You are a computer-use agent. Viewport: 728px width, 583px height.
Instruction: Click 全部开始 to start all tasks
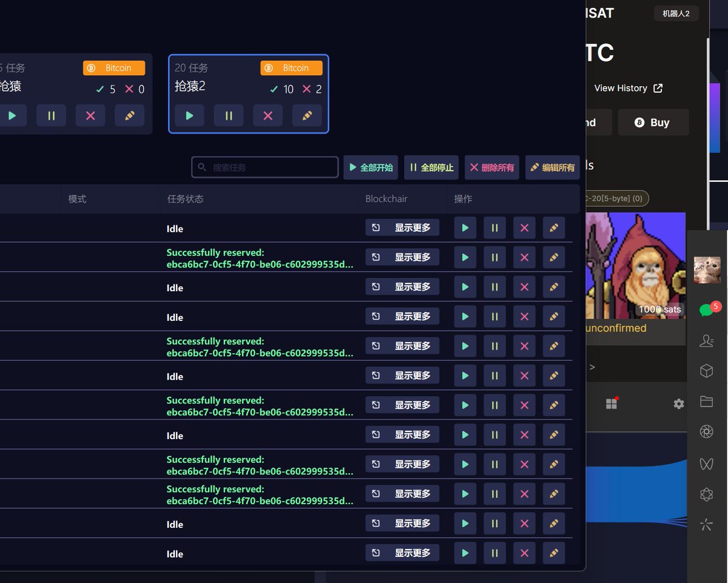point(371,167)
